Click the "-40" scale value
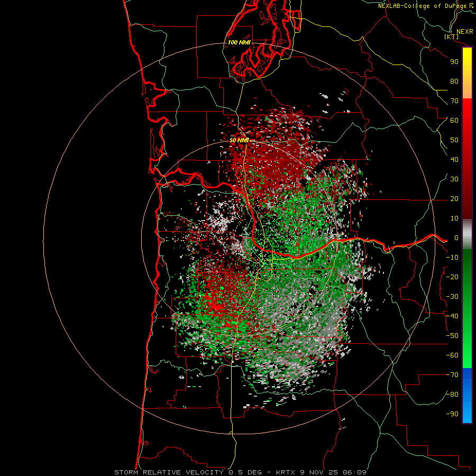The image size is (476, 476). pos(452,316)
